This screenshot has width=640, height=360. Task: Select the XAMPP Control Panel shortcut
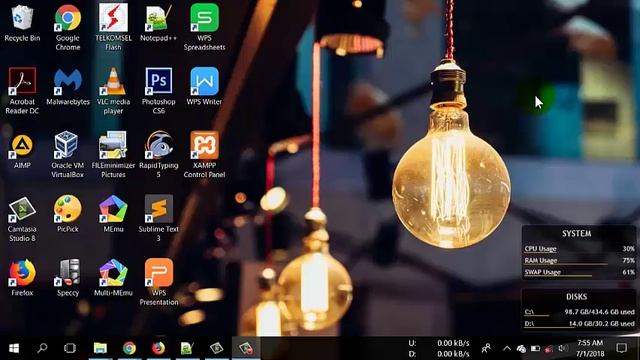204,155
